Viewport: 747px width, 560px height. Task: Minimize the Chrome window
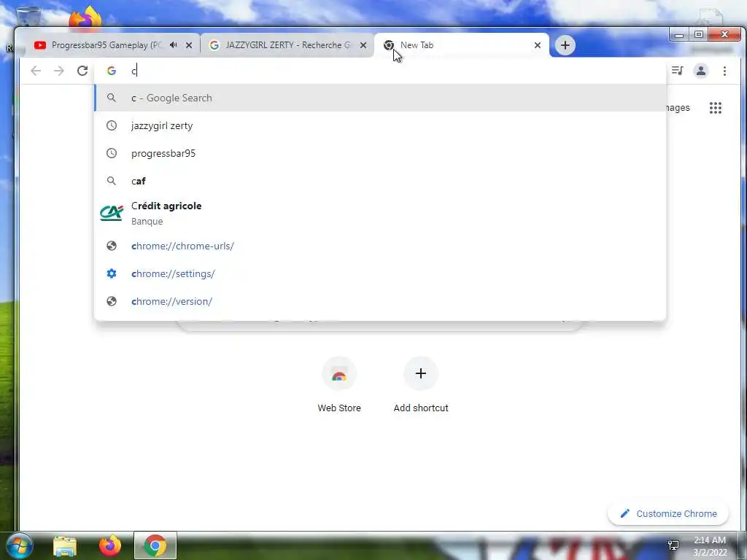click(x=679, y=35)
